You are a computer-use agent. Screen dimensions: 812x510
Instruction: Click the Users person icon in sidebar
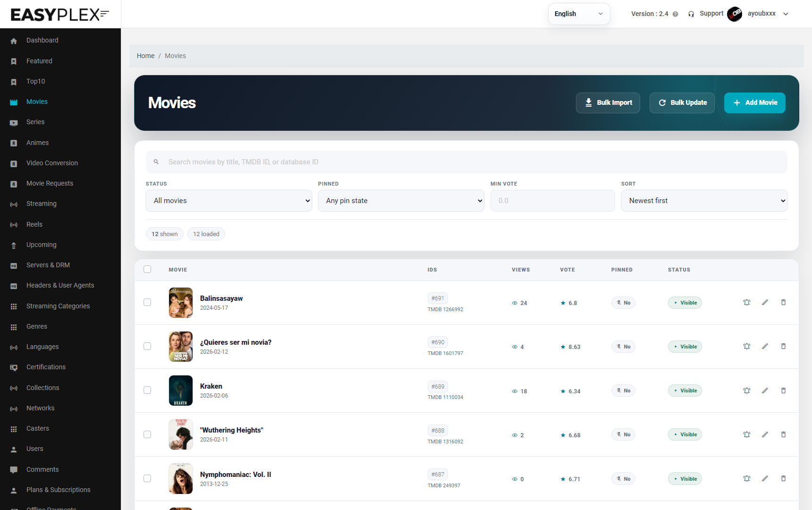point(14,449)
